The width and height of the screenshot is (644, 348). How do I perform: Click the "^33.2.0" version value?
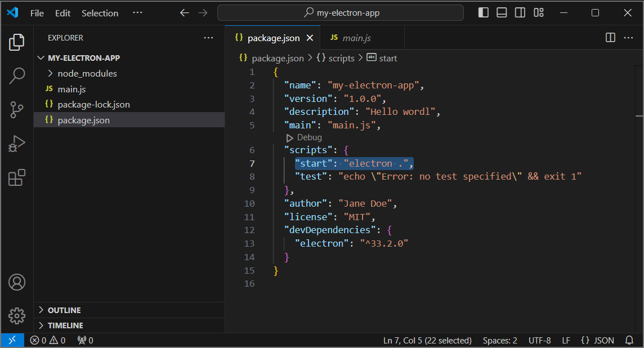[384, 243]
